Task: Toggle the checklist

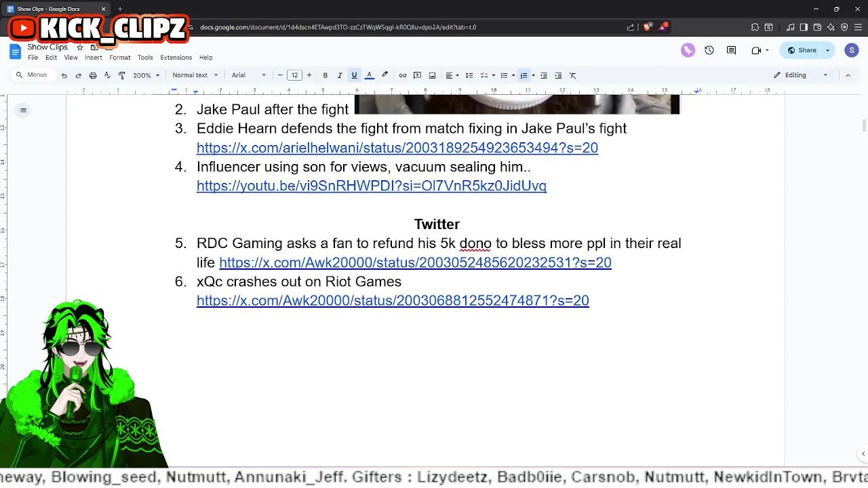Action: 484,75
